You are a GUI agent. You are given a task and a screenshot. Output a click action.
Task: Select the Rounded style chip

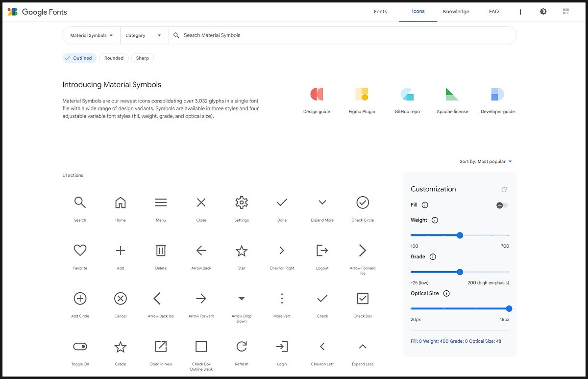[114, 58]
